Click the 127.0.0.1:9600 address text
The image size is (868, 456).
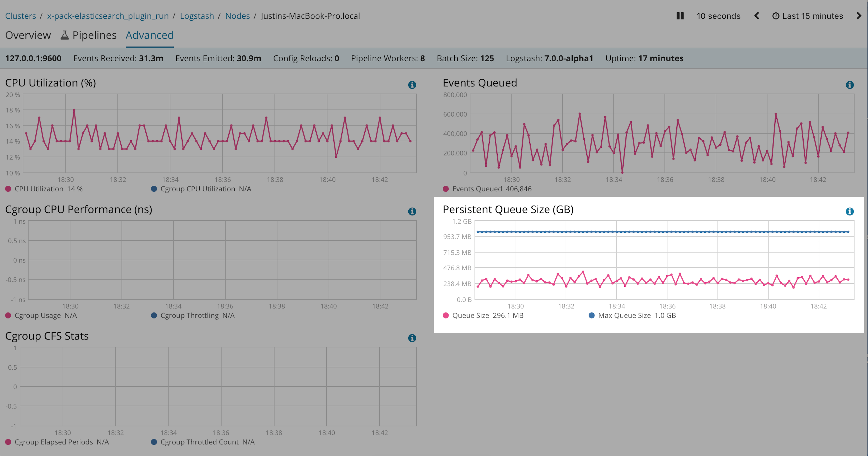coord(33,58)
